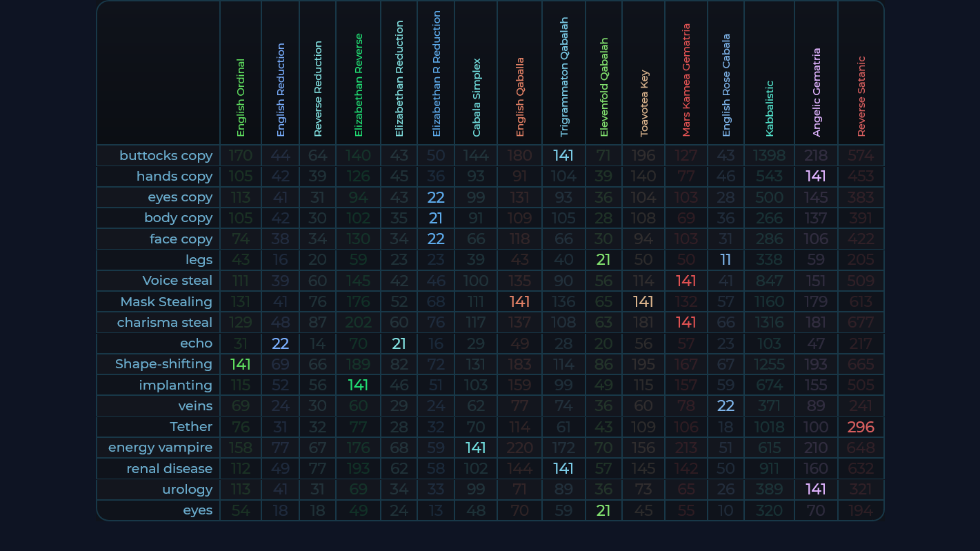Click the Mars Kamea Gematria column header
This screenshot has width=980, height=551.
tap(686, 80)
